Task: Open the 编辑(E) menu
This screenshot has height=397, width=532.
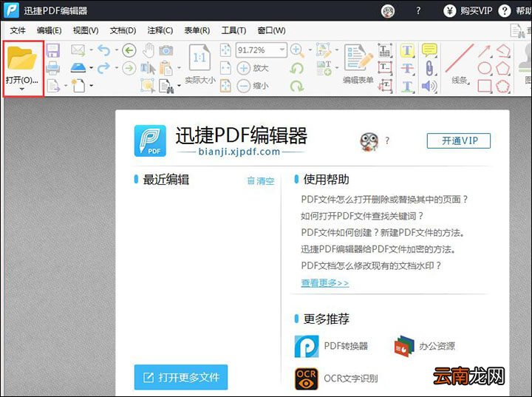Action: tap(50, 30)
